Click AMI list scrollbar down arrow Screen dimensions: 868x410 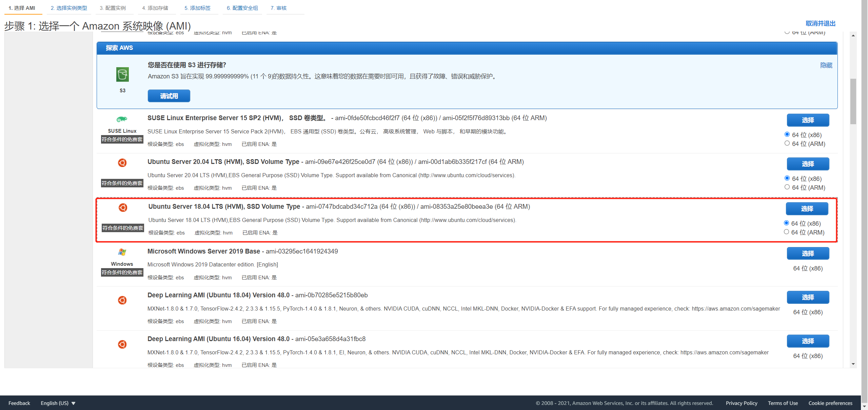pos(853,364)
